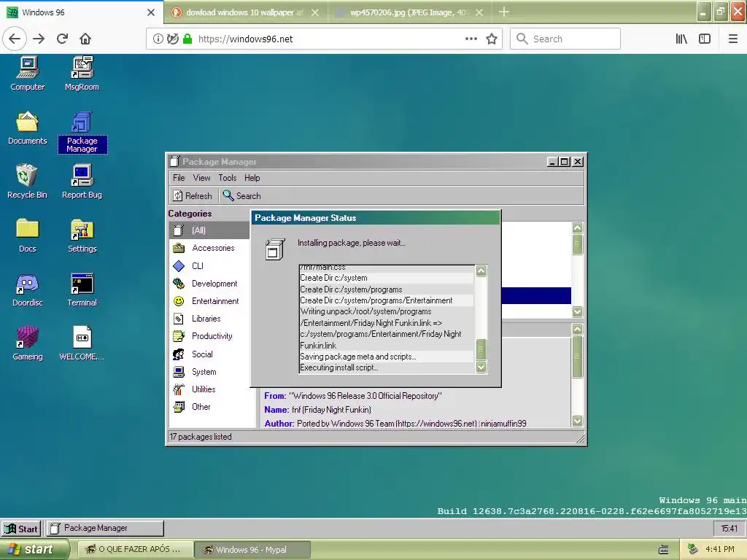Bookmark this page with star icon

pyautogui.click(x=492, y=39)
